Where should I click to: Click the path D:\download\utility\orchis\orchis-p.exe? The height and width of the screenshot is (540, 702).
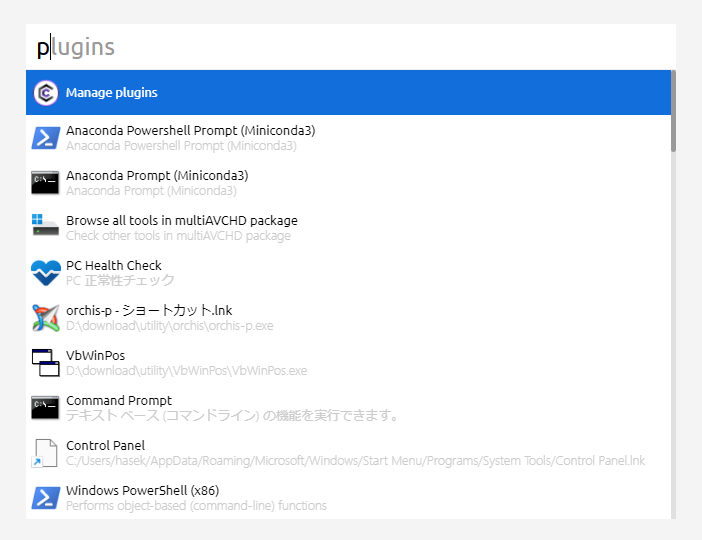pyautogui.click(x=170, y=326)
